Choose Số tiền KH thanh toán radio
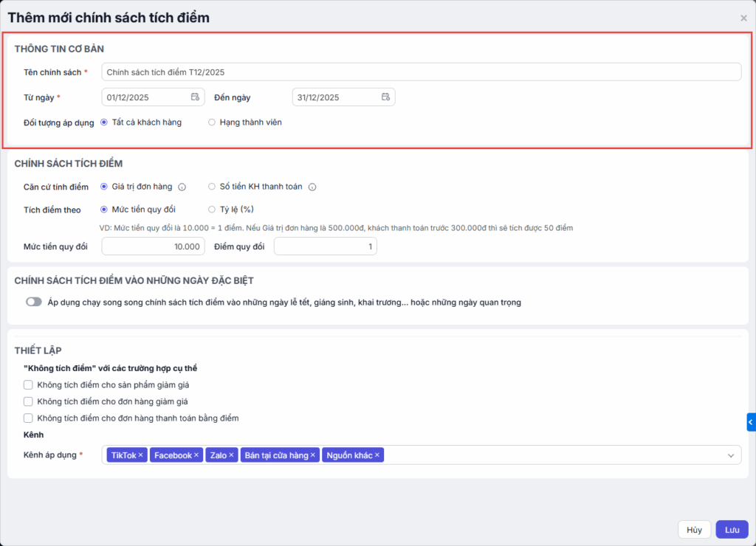Viewport: 756px width, 546px height. click(x=212, y=187)
